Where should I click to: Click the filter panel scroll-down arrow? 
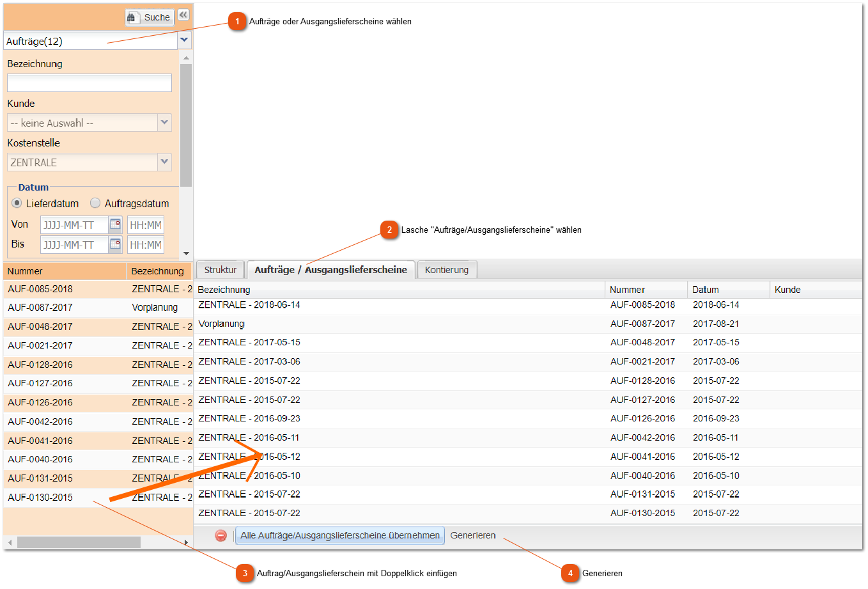(x=186, y=253)
